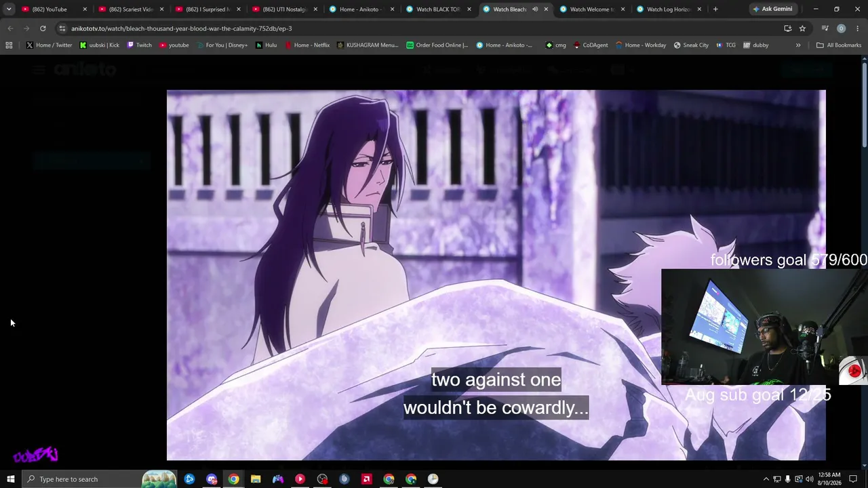Click the microphone icon in system tray
This screenshot has height=488, width=868.
click(788, 479)
